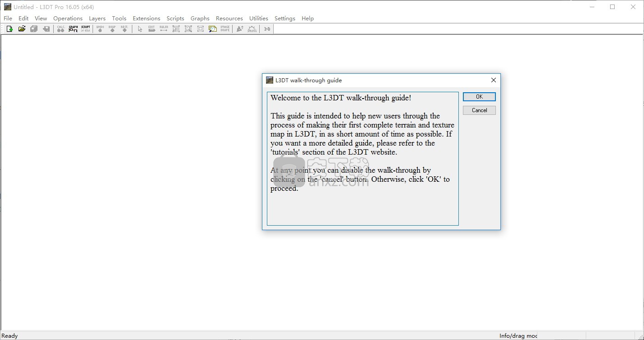This screenshot has width=644, height=340.
Task: Click the 3-D view toolbar icon
Action: click(x=267, y=29)
